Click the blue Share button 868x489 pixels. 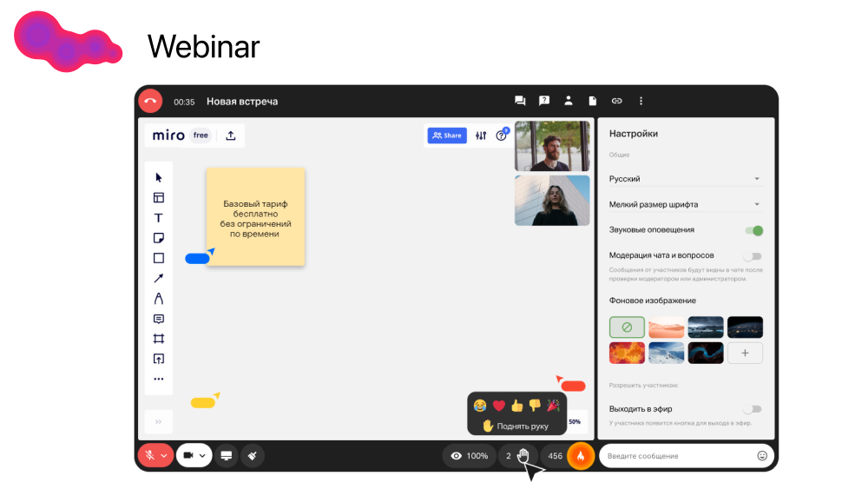point(447,135)
